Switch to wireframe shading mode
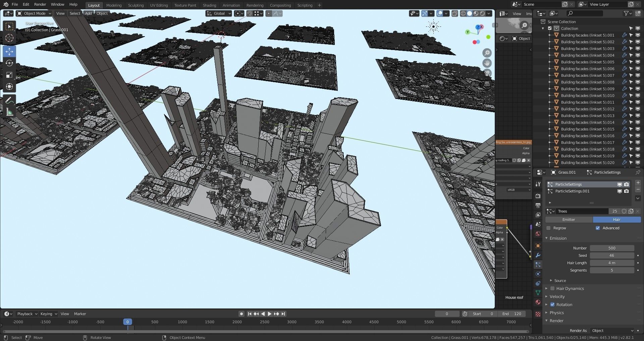This screenshot has width=644, height=341. point(463,13)
